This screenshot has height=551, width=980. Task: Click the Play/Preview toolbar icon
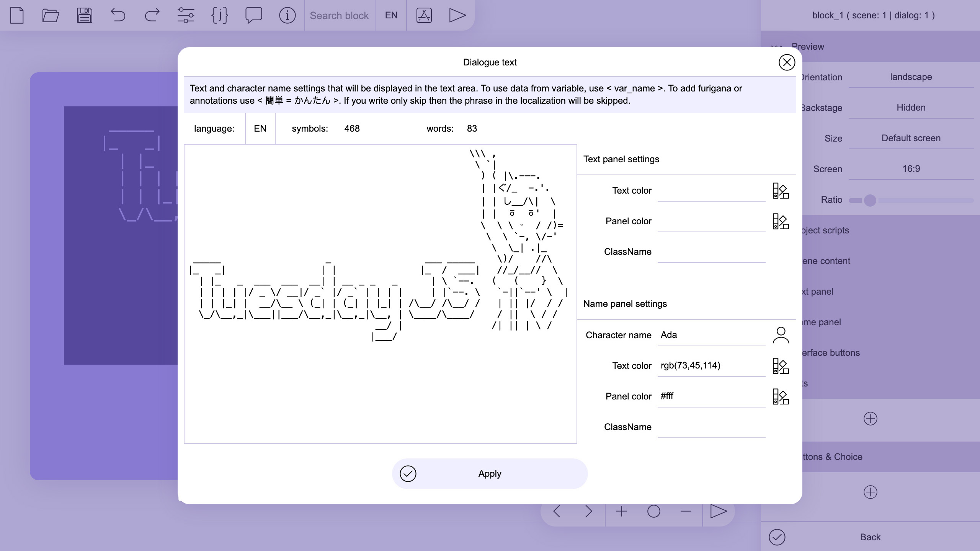[x=456, y=15]
